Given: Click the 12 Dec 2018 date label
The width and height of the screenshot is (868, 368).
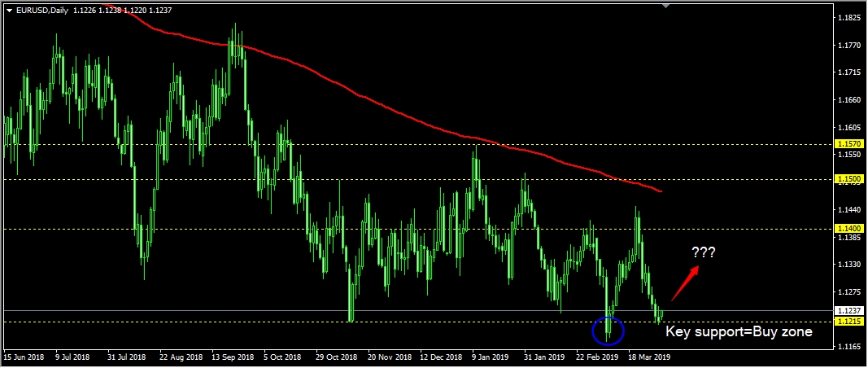Looking at the screenshot, I should pos(440,357).
